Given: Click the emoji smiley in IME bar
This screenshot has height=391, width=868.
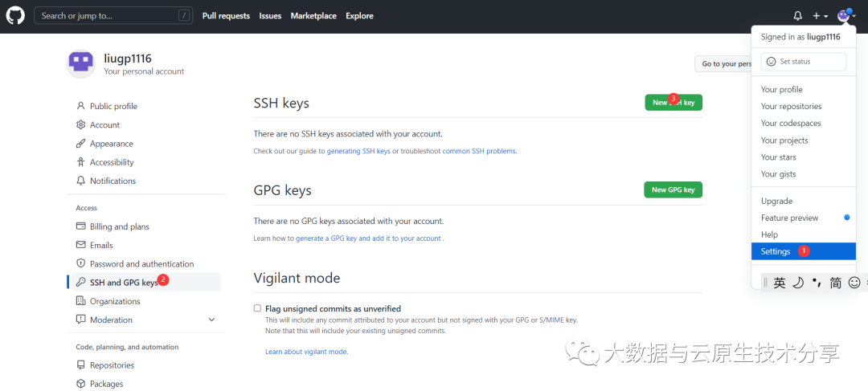Looking at the screenshot, I should [x=854, y=283].
